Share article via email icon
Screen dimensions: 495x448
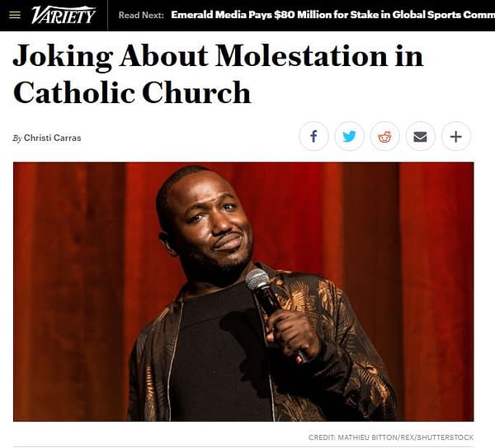(420, 136)
